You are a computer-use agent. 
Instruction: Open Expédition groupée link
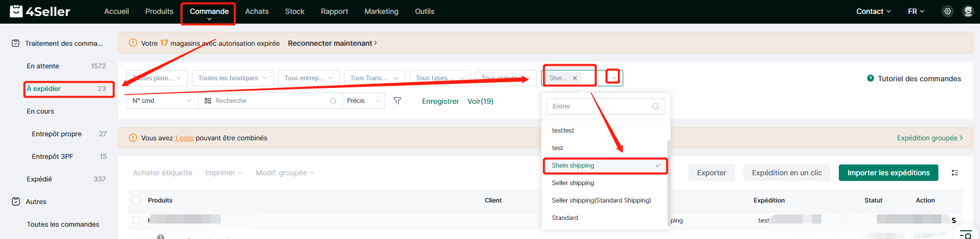[x=930, y=138]
